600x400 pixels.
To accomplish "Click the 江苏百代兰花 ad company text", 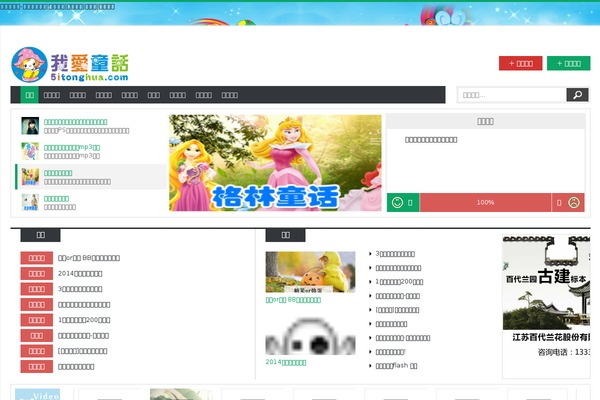I will click(551, 338).
